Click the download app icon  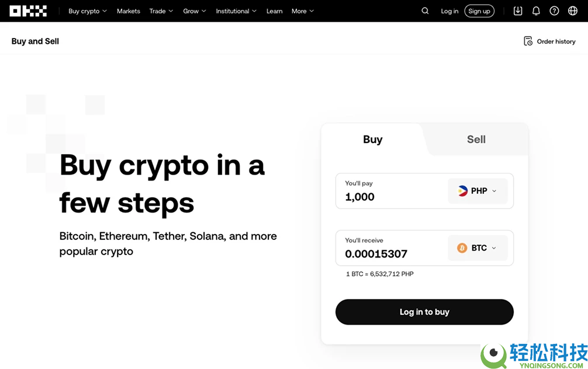518,11
